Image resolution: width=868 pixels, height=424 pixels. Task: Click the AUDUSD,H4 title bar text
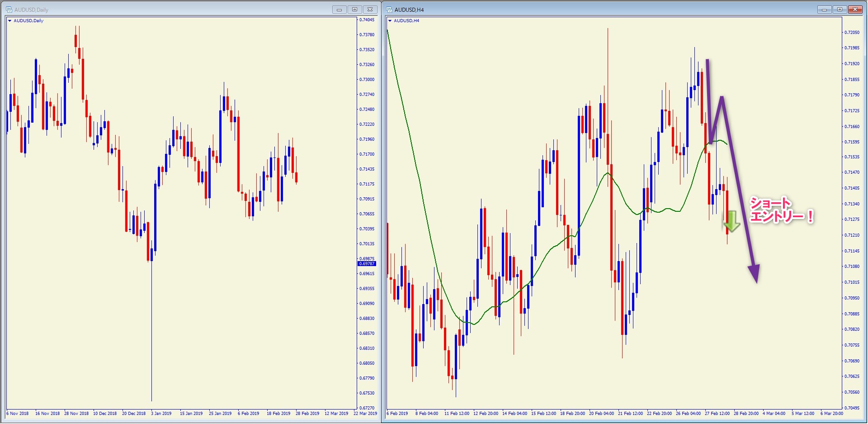tap(409, 10)
